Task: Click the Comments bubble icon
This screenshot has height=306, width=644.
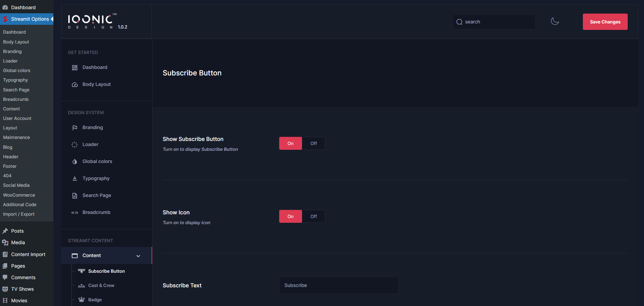Action: pos(5,277)
